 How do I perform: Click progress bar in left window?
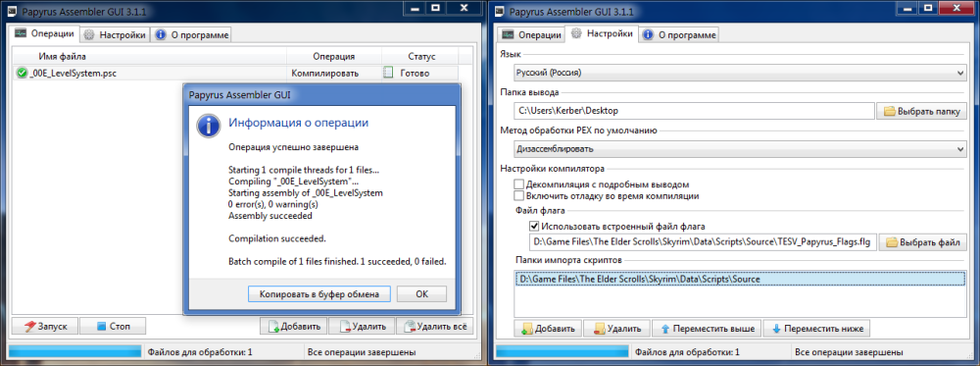pos(75,352)
